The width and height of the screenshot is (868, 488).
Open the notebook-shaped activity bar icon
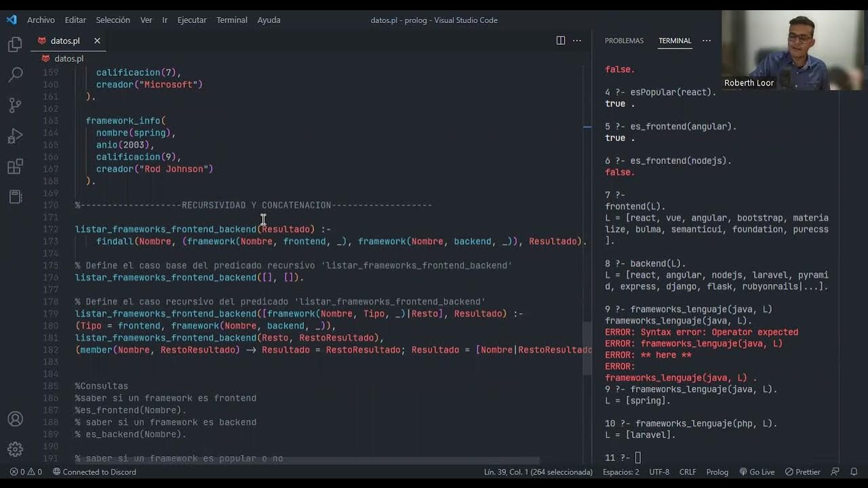15,197
